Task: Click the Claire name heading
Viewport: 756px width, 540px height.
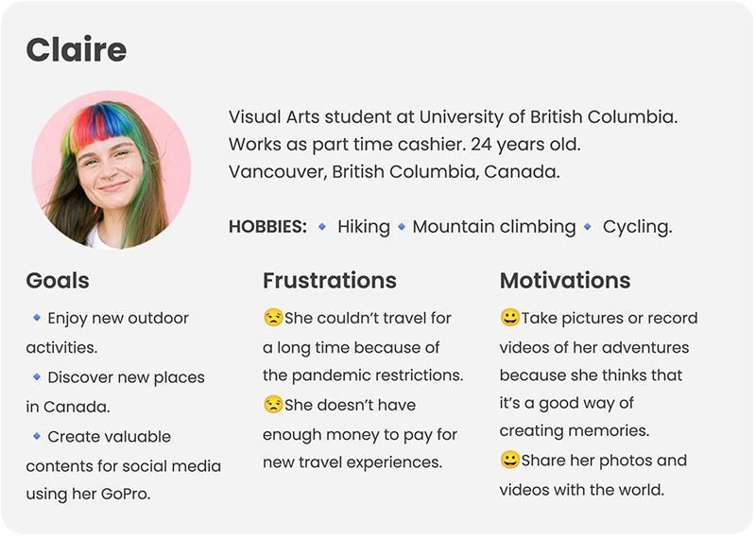Action: click(77, 49)
